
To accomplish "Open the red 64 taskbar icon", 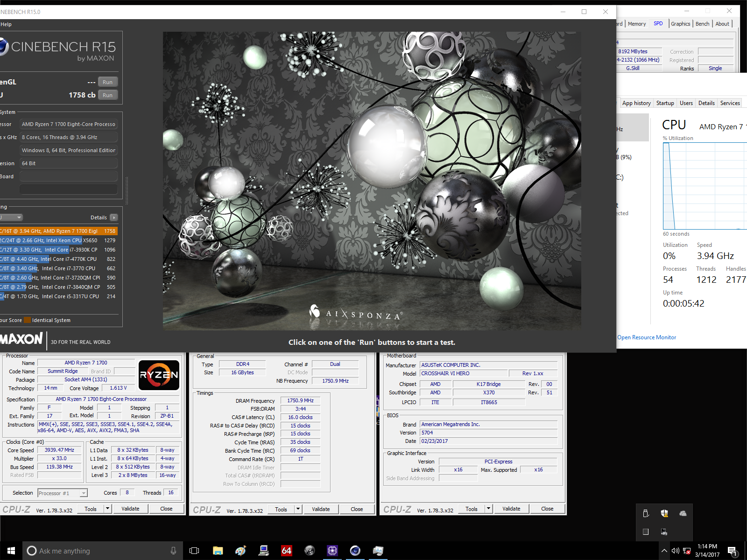I will coord(287,551).
